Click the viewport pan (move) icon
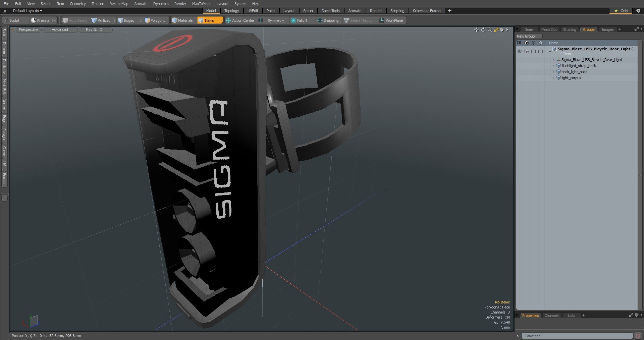Image resolution: width=644 pixels, height=340 pixels. coord(476,30)
